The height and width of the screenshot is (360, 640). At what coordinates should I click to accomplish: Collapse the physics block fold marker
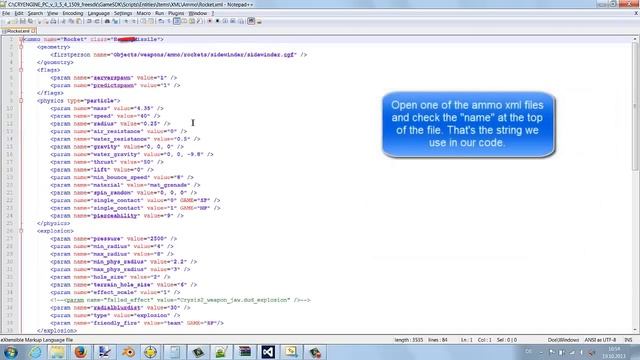click(21, 101)
